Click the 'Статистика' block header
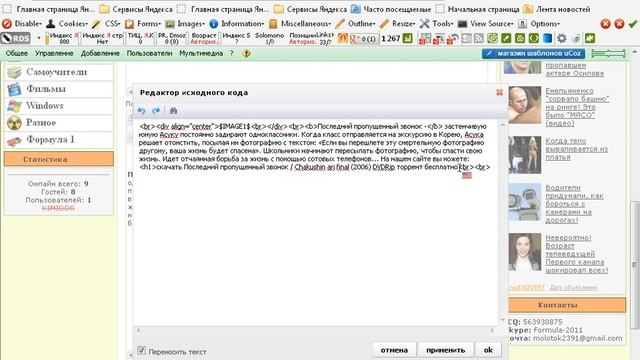 tap(59, 159)
